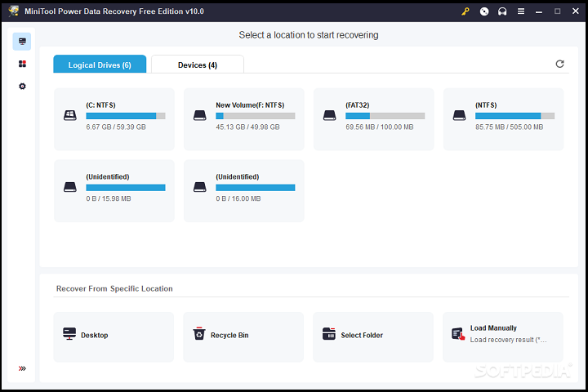The image size is (588, 392).
Task: Click the yellow key register icon
Action: (465, 11)
